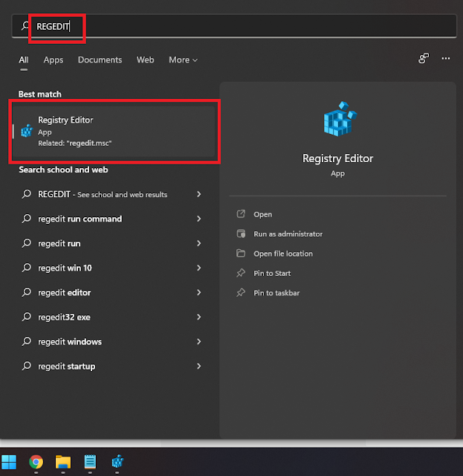The image size is (463, 476).
Task: Click the search magnifier icon in search box
Action: click(25, 26)
